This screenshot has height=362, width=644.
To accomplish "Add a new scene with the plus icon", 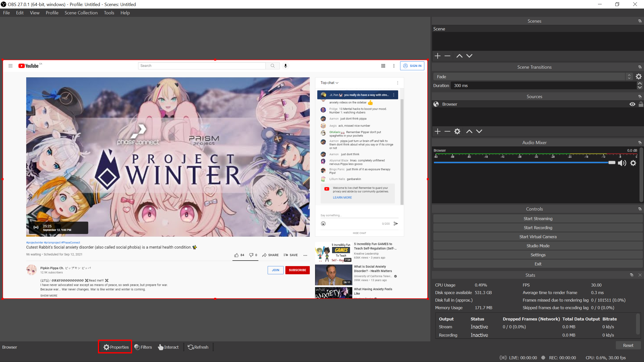I will click(x=438, y=56).
